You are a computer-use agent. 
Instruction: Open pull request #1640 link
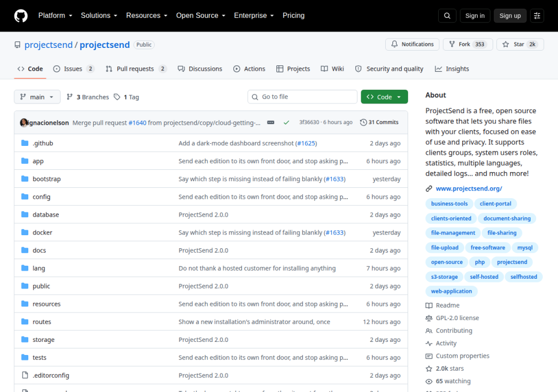[x=137, y=122]
